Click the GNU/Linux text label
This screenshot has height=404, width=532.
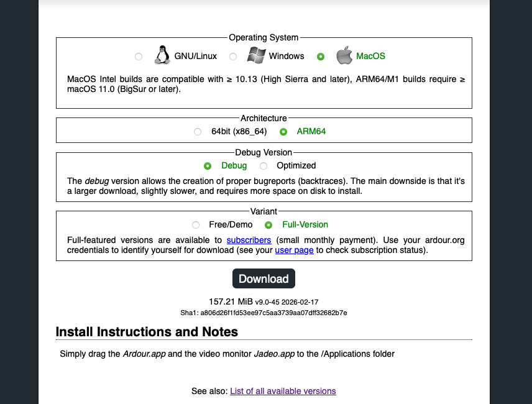195,56
